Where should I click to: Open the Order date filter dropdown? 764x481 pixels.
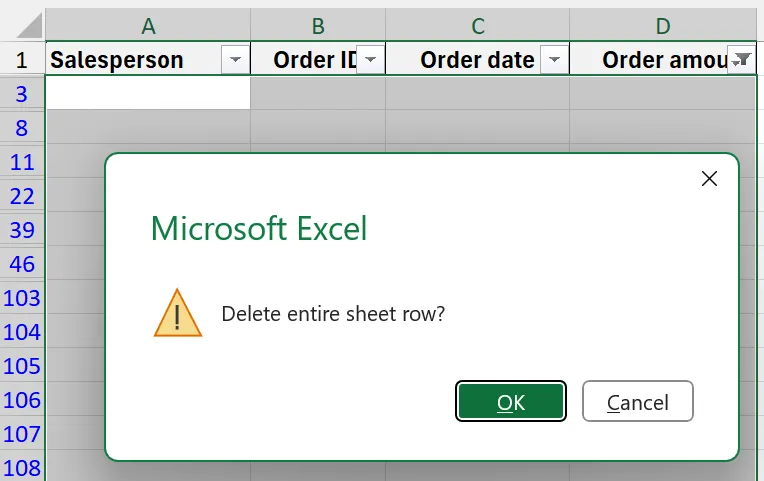pyautogui.click(x=554, y=60)
